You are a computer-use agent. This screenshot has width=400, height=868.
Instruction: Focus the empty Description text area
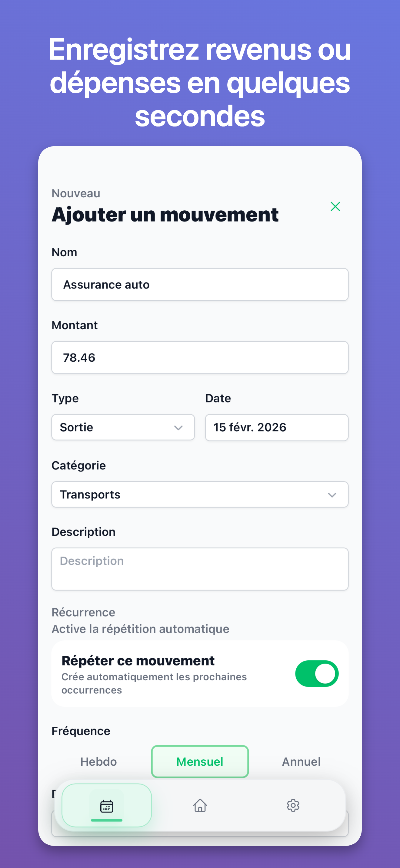(200, 569)
